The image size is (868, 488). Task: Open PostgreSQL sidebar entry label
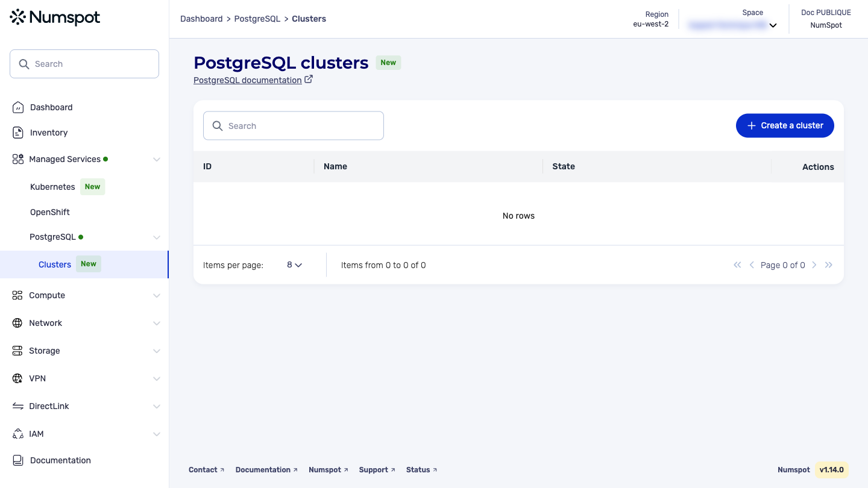click(52, 237)
